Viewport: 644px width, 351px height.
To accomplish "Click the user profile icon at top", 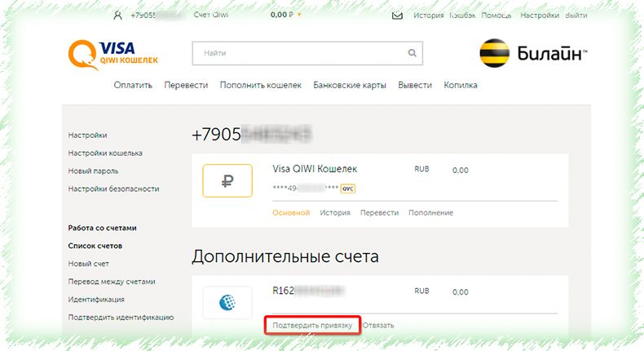I will [118, 16].
